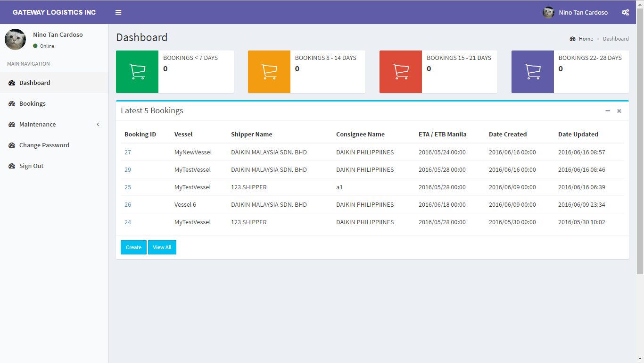Click the Booking ID column header

140,135
